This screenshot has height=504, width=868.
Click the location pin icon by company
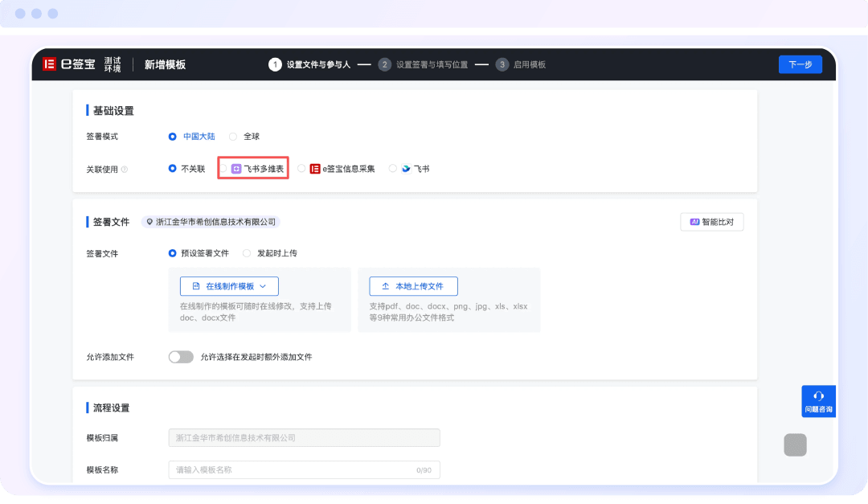pos(149,222)
